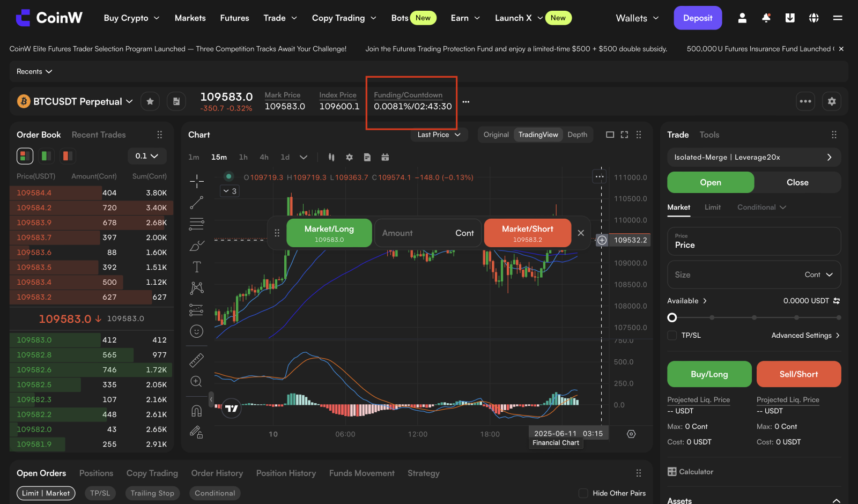Click the chart fullscreen icon

(624, 135)
